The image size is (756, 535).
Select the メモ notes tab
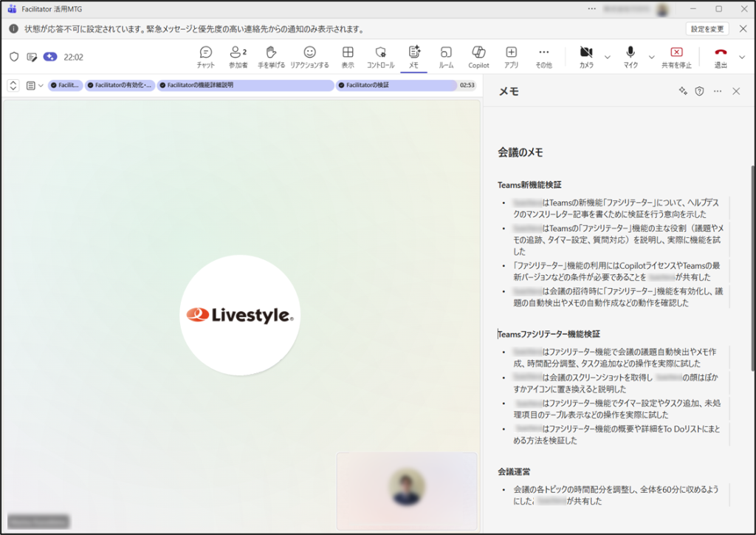(413, 56)
